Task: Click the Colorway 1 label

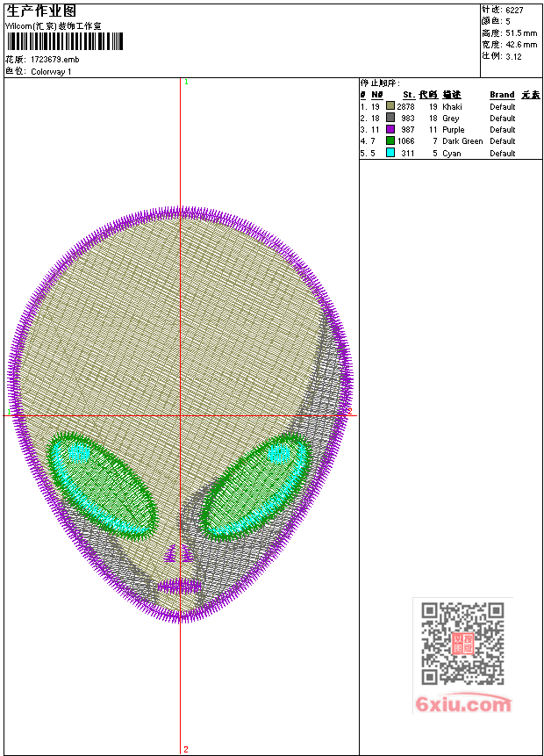Action: 51,72
